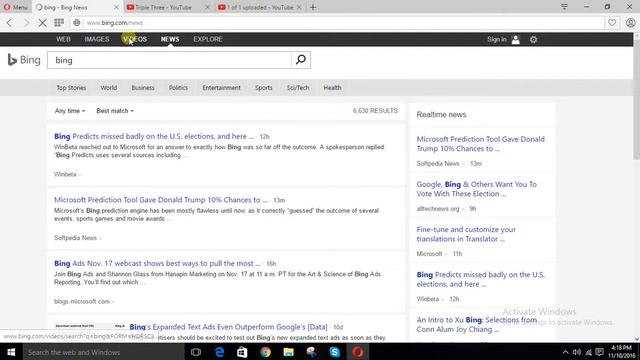The image size is (640, 360).
Task: Expand the Any time filter dropdown
Action: (70, 111)
